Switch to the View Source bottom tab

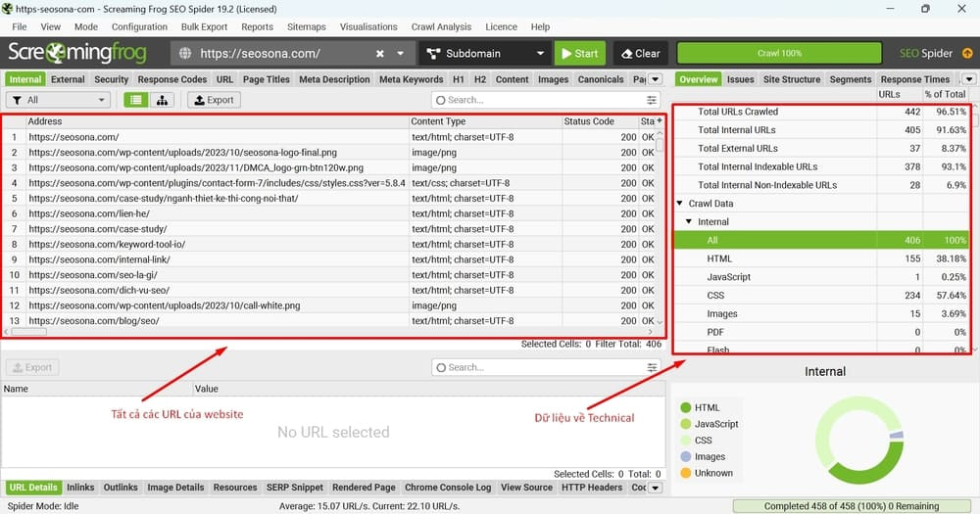point(526,488)
